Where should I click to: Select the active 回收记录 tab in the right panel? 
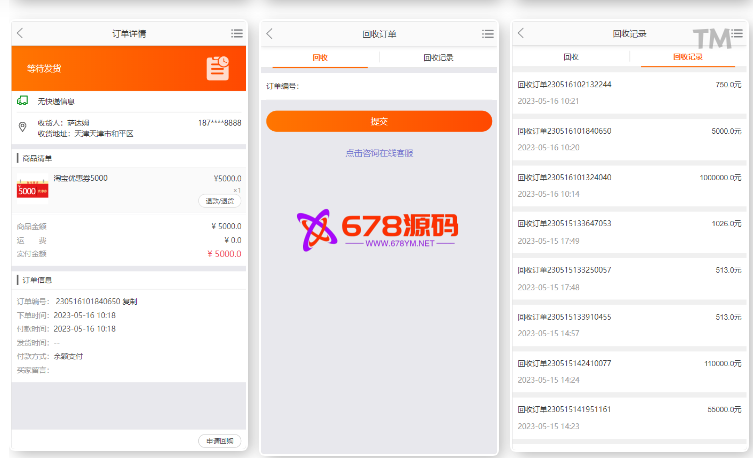click(x=687, y=57)
